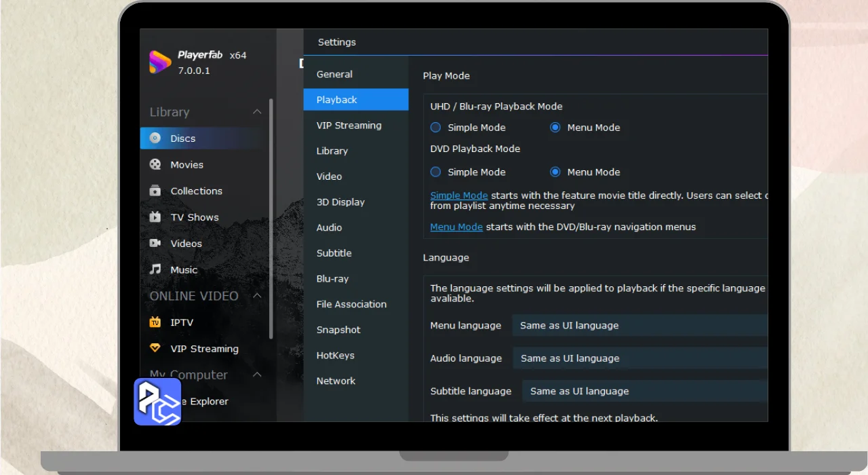Screen dimensions: 868x475
Task: Select Menu Mode for UHD/Blu-ray playback
Action: pyautogui.click(x=555, y=128)
